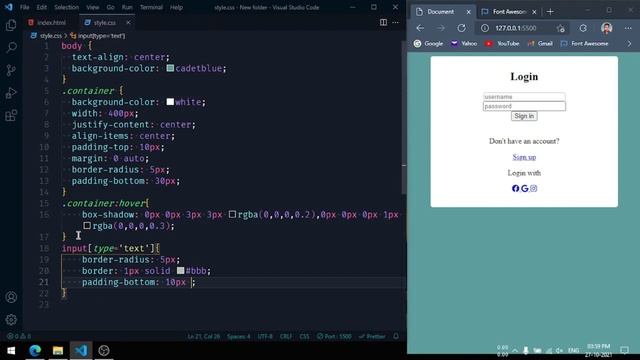Open the Run and Debug view

coord(11,93)
